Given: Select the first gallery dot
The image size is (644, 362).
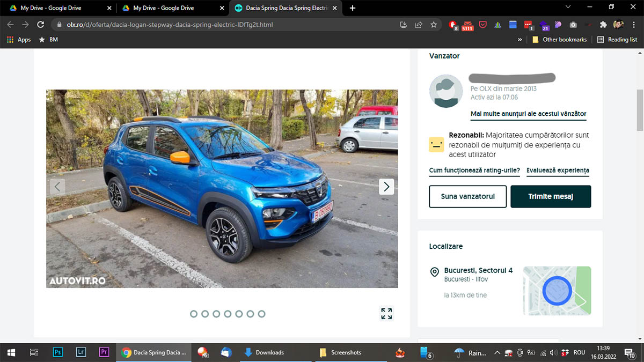Looking at the screenshot, I should click(194, 314).
